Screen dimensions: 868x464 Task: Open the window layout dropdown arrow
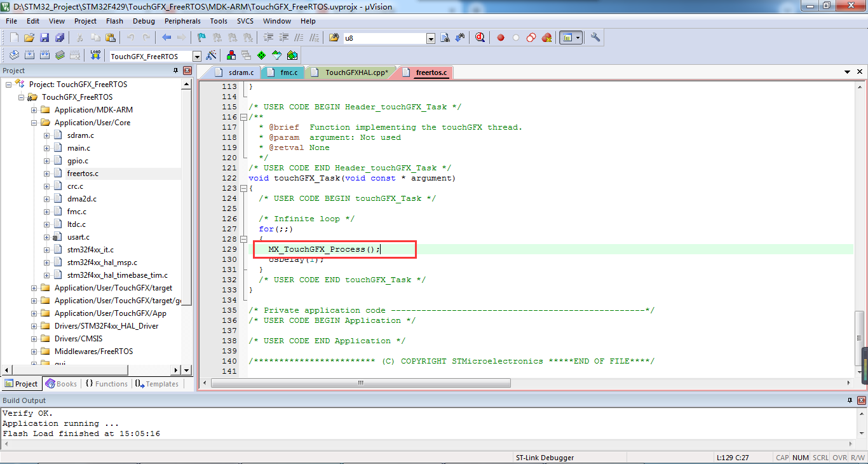pyautogui.click(x=578, y=38)
